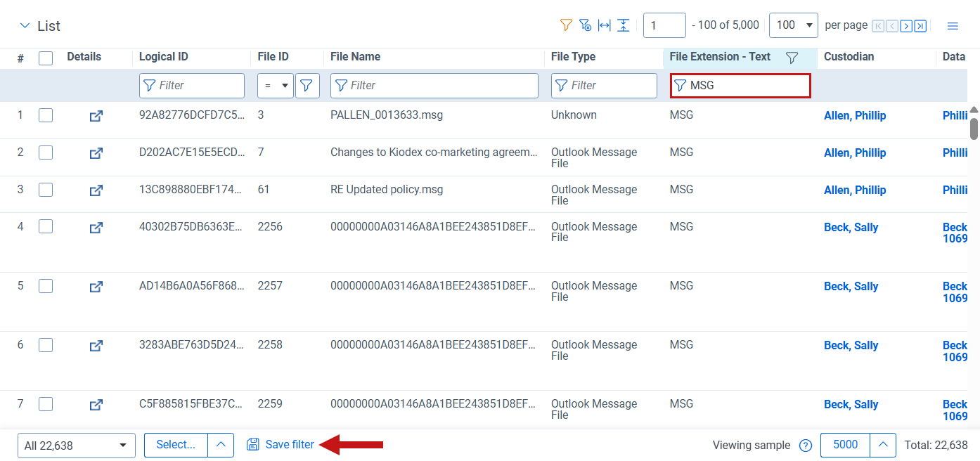The width and height of the screenshot is (980, 461).
Task: Jump to the last page of results
Action: click(x=920, y=26)
